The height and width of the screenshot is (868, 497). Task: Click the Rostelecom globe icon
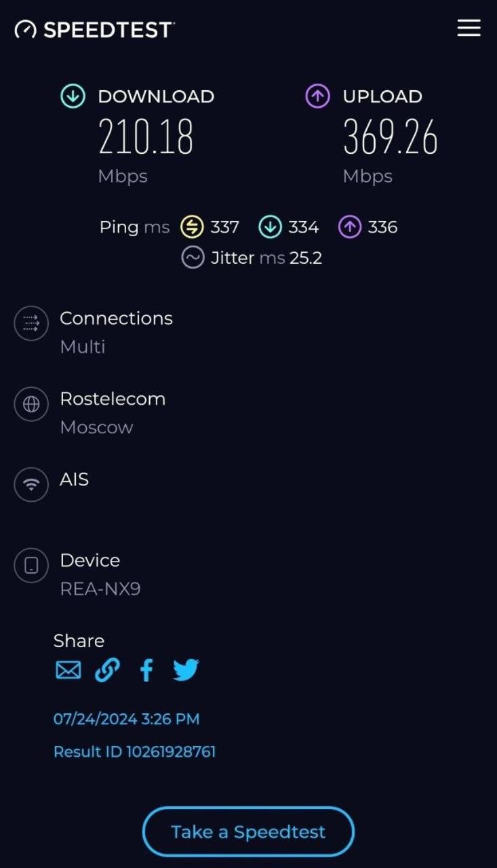click(31, 404)
